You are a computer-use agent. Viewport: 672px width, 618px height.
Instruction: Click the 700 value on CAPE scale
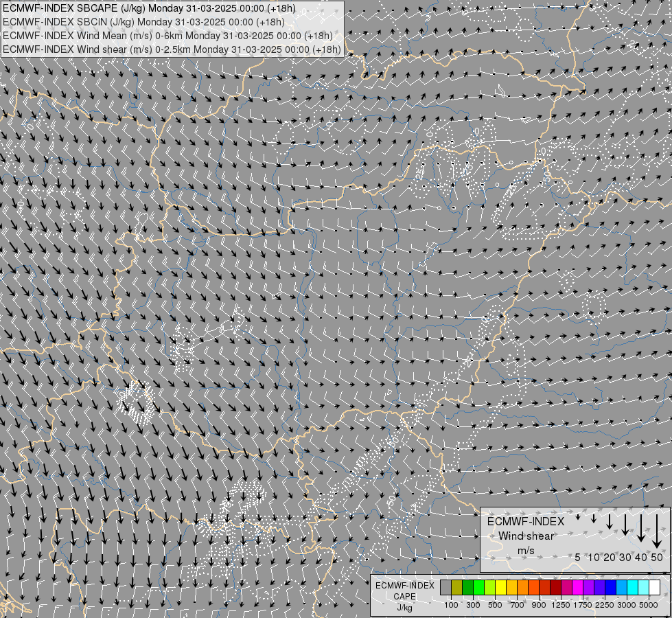coord(518,605)
